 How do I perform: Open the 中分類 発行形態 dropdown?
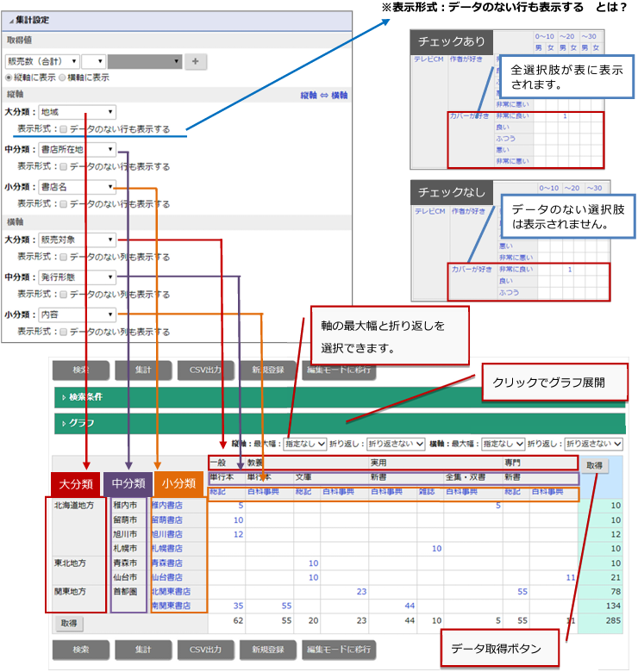[78, 277]
